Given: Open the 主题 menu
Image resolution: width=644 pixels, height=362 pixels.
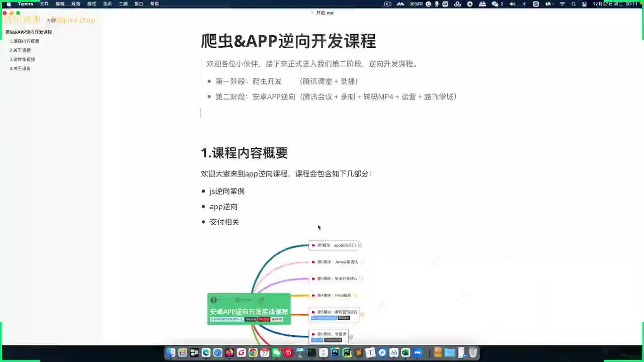Looking at the screenshot, I should pos(123,4).
